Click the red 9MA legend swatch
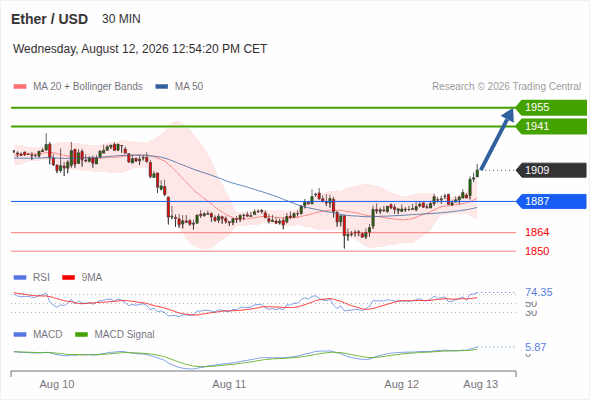 tap(68, 278)
